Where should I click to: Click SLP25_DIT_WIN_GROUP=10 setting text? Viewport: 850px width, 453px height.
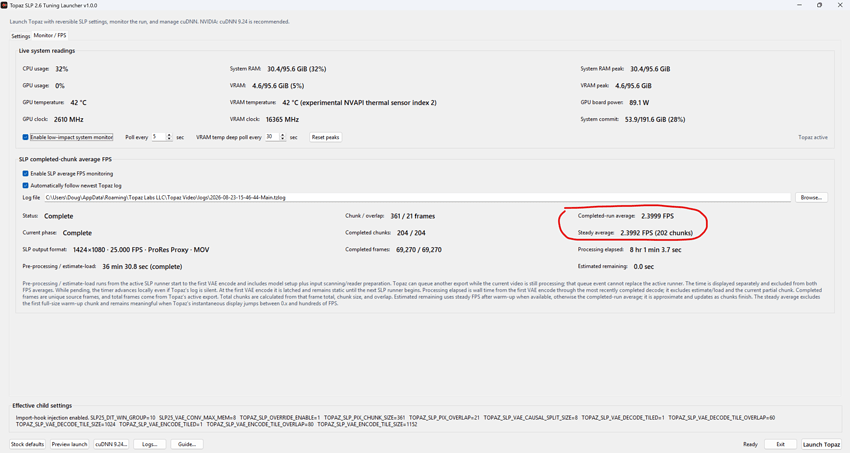(x=123, y=418)
